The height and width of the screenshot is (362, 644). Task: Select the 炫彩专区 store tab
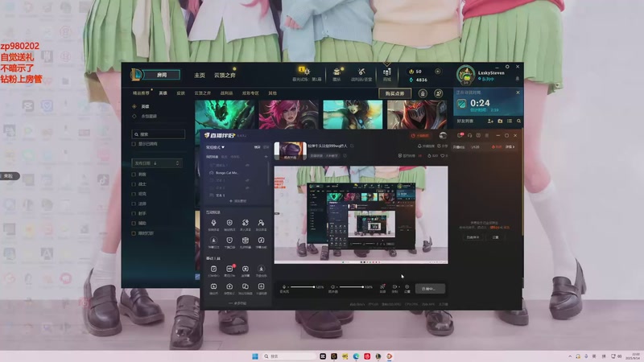coord(250,93)
